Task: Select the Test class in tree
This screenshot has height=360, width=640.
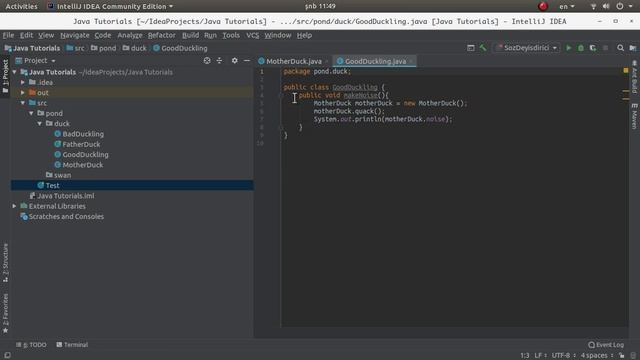Action: 52,185
